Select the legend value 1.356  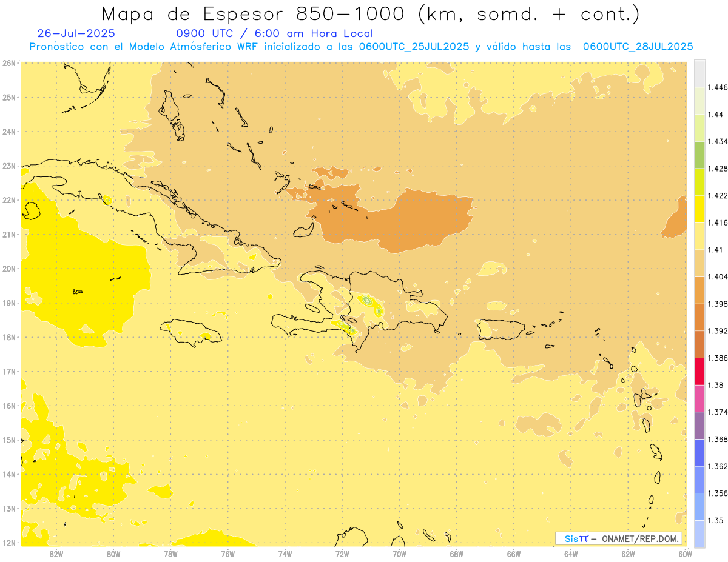718,493
